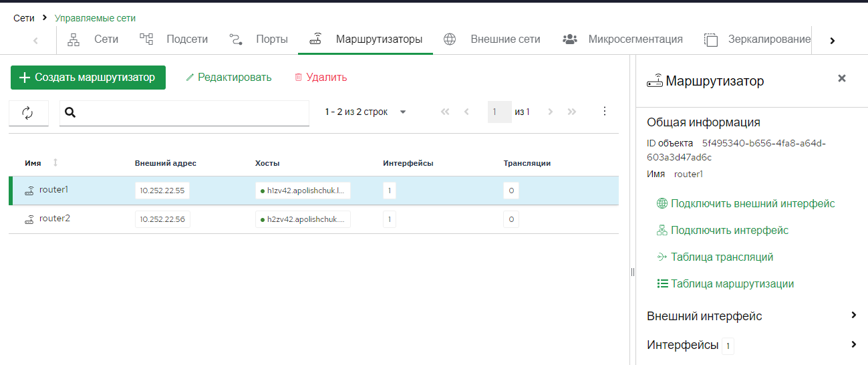Focus the table search field
This screenshot has height=365, width=868.
[184, 113]
